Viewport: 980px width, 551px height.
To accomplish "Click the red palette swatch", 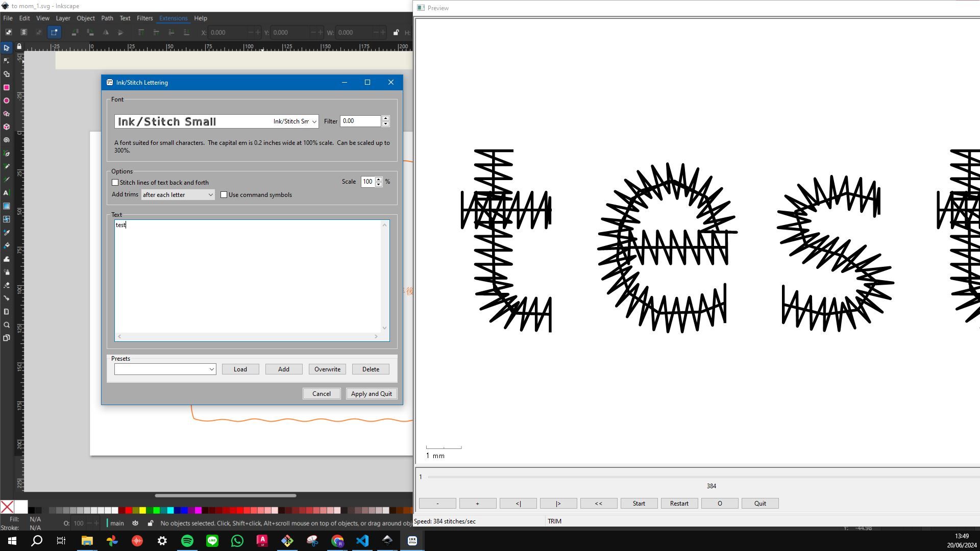I will point(129,510).
